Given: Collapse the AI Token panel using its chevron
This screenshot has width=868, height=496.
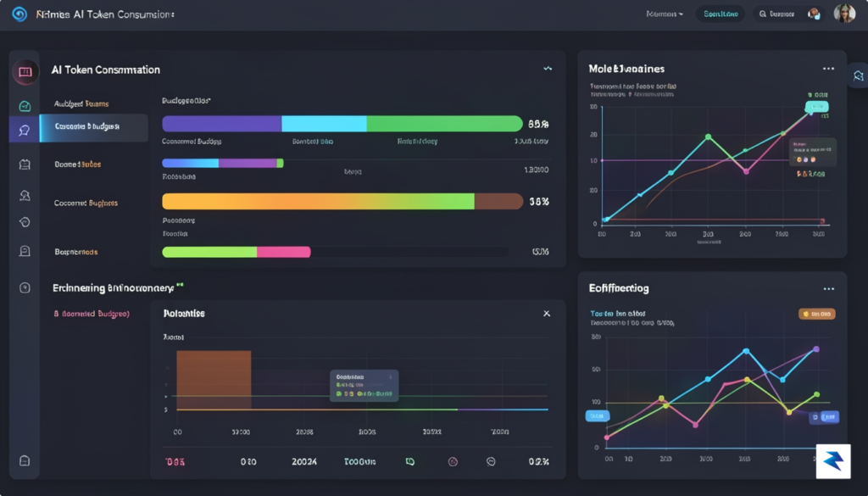Looking at the screenshot, I should pos(548,69).
